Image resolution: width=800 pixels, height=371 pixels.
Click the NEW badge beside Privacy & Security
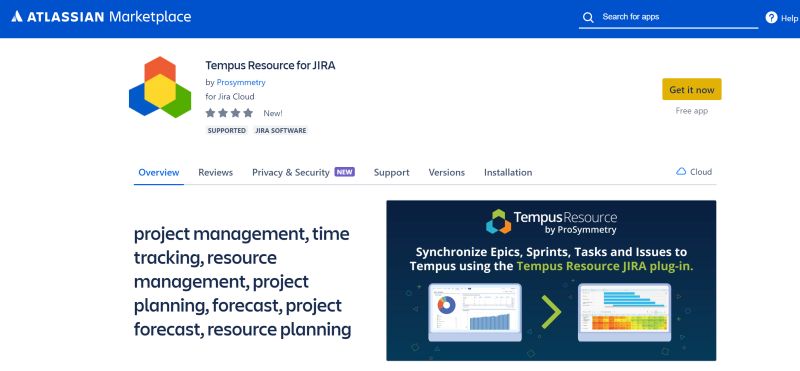[x=344, y=172]
